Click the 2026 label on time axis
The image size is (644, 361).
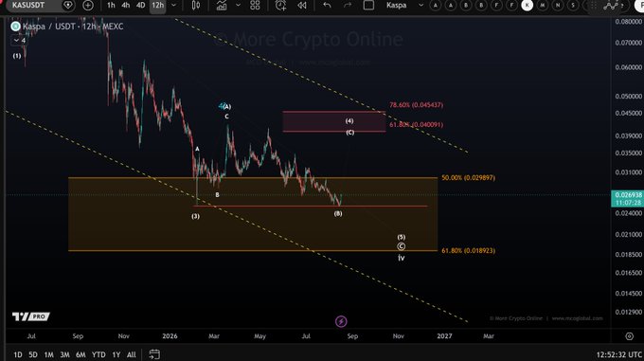[170, 336]
